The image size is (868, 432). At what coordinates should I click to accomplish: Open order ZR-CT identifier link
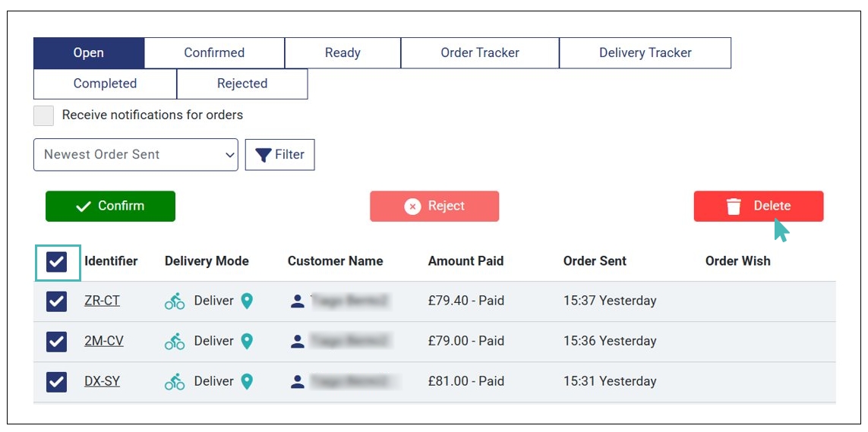point(102,301)
